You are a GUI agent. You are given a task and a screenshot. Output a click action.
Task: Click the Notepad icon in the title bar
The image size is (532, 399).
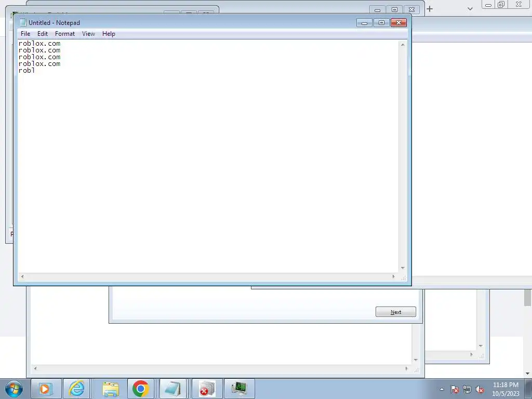pos(23,23)
